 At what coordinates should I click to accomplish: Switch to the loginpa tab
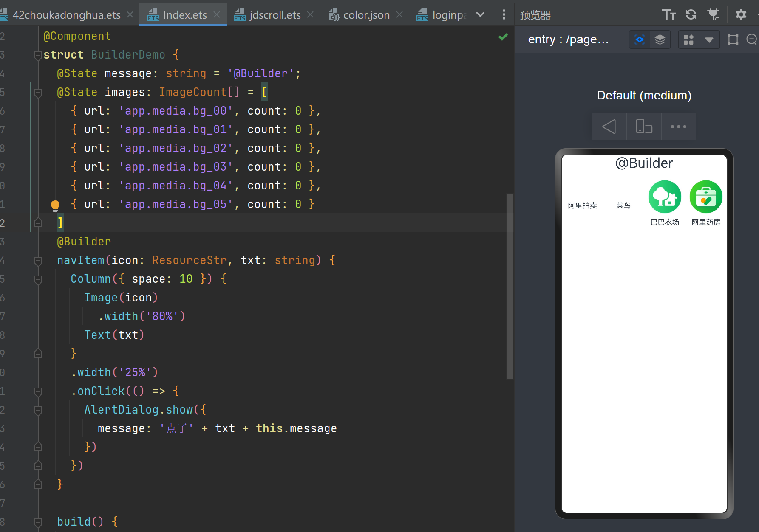442,15
